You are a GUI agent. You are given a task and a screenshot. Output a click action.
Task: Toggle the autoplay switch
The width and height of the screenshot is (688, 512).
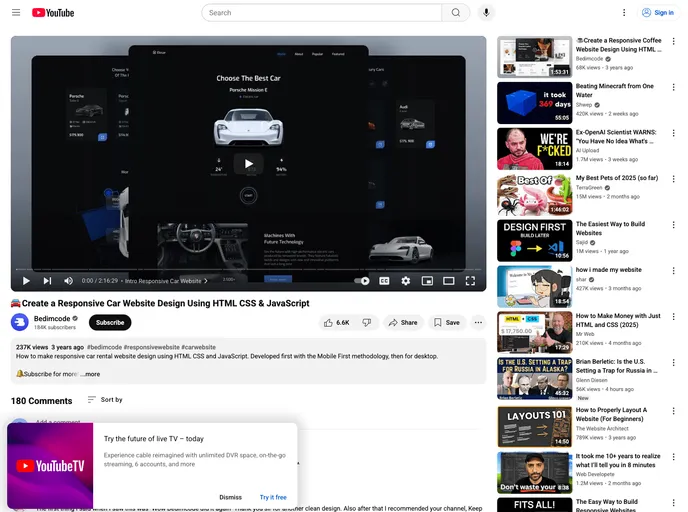(362, 281)
